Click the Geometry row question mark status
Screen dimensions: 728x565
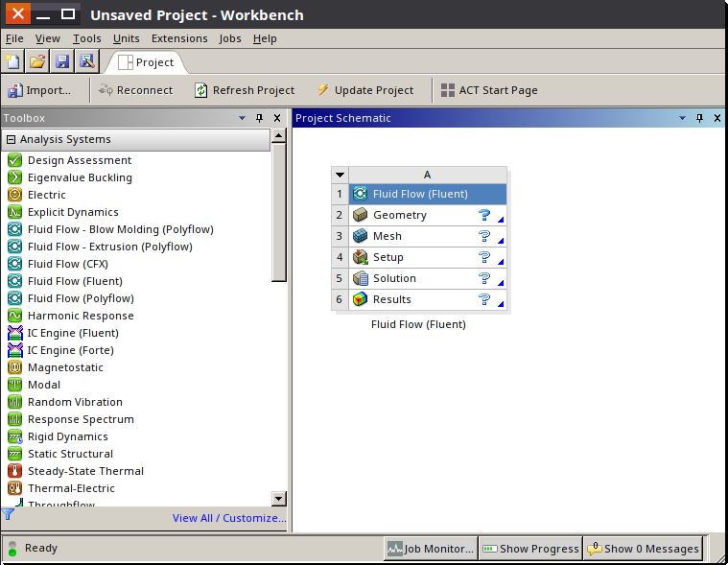point(484,215)
